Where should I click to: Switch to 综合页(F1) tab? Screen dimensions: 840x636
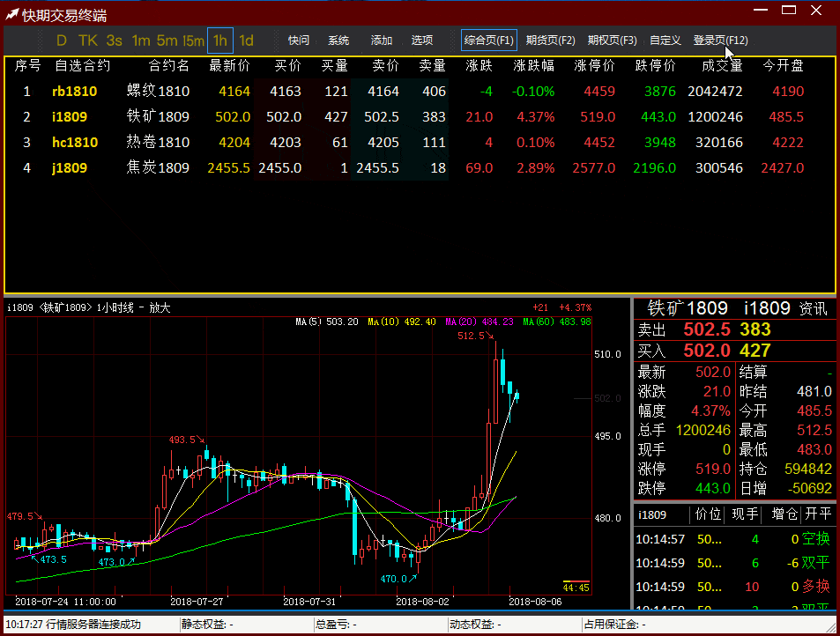488,41
